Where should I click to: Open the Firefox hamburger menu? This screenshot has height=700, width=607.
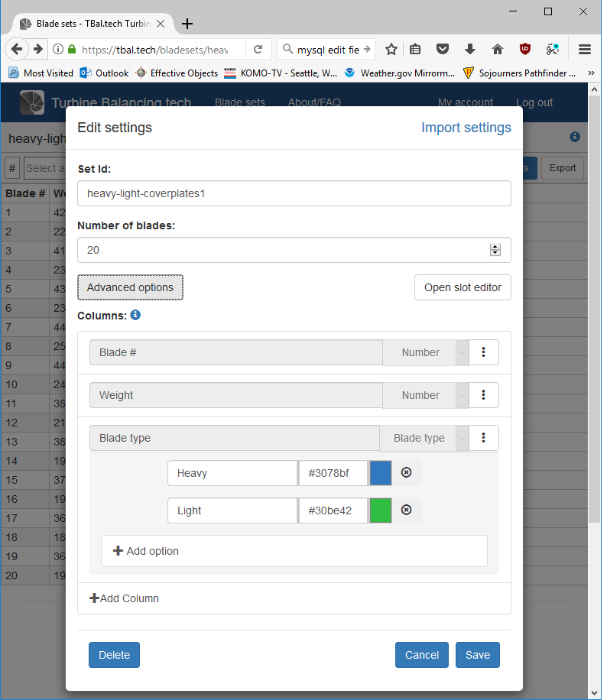point(585,49)
